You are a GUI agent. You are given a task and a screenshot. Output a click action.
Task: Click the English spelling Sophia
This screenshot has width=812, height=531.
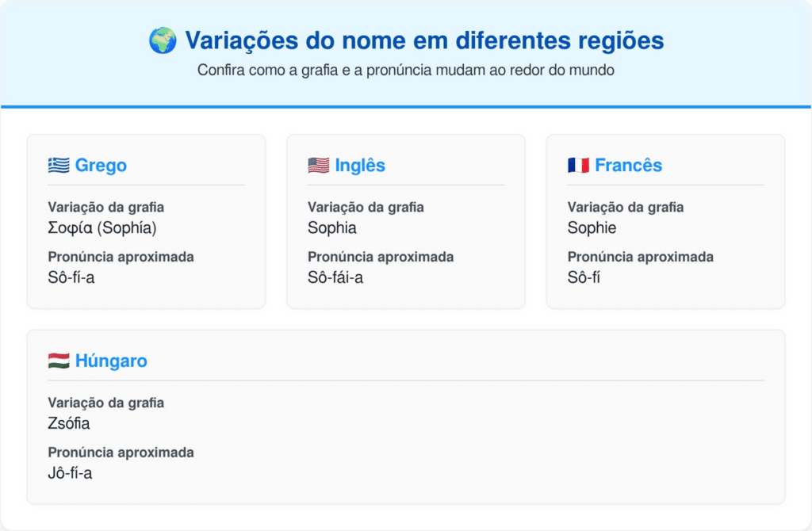click(332, 228)
